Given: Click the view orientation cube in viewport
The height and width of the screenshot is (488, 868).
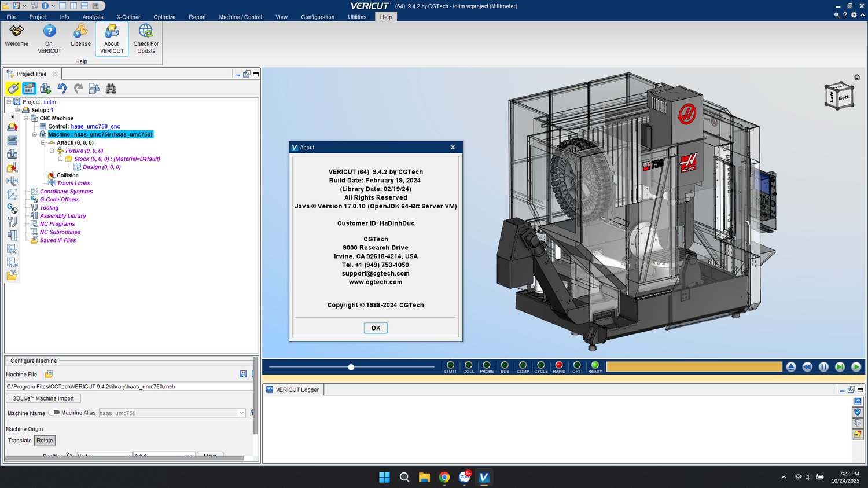Looking at the screenshot, I should 838,96.
